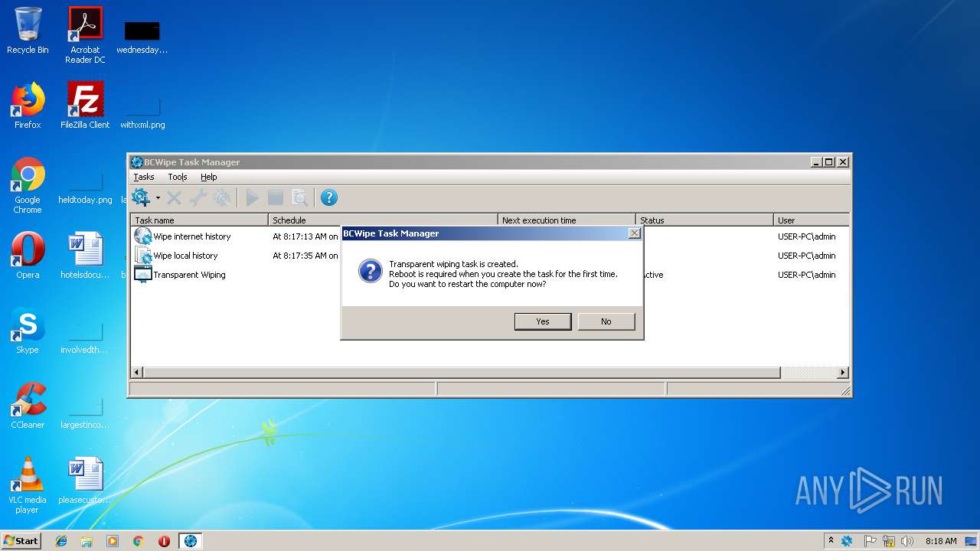Screen dimensions: 980x551
Task: Open the Tools menu
Action: [178, 177]
